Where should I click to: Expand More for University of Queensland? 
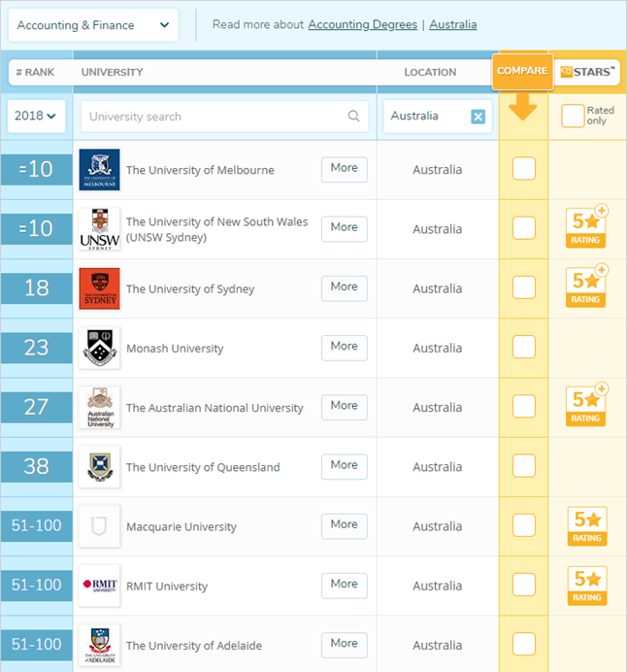(345, 465)
